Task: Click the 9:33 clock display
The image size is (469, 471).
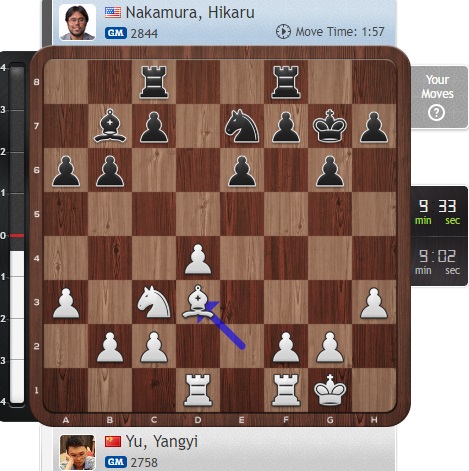Action: tap(439, 211)
